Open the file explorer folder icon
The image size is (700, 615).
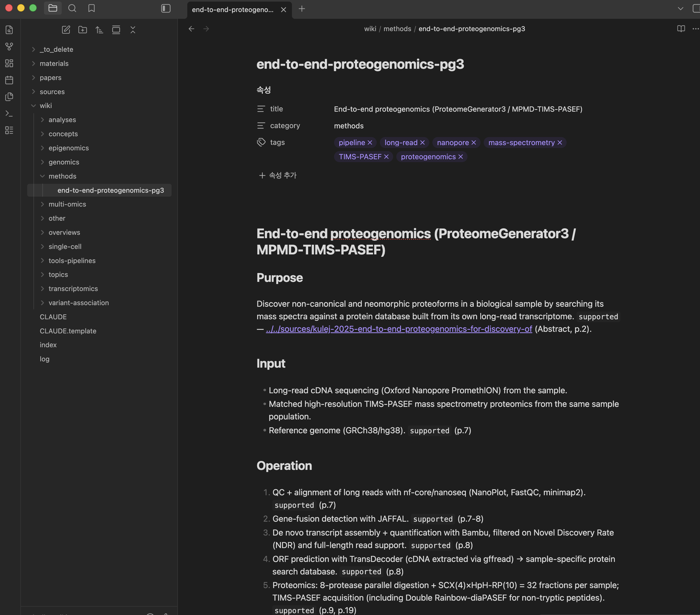coord(53,8)
